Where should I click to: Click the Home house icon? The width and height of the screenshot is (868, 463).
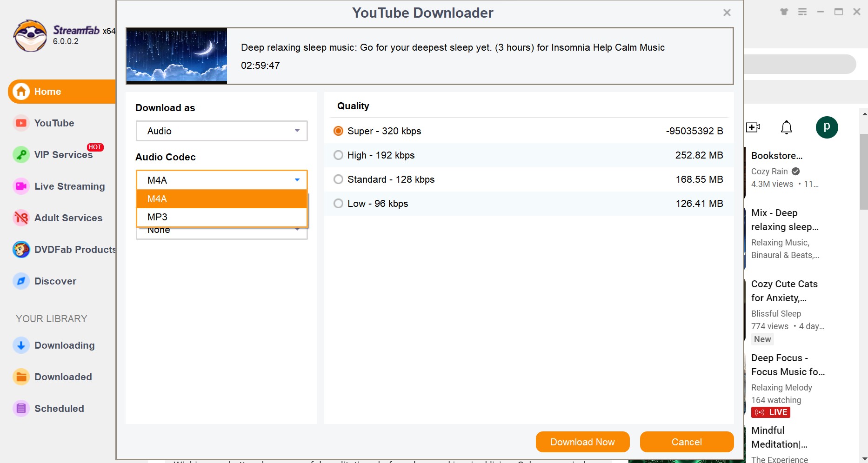click(x=21, y=92)
